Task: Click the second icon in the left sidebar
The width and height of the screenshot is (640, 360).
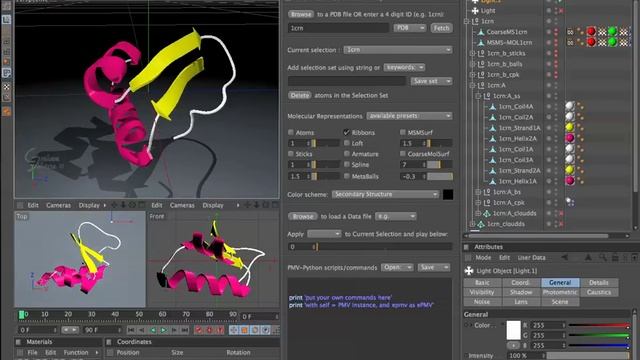Action: tap(7, 20)
